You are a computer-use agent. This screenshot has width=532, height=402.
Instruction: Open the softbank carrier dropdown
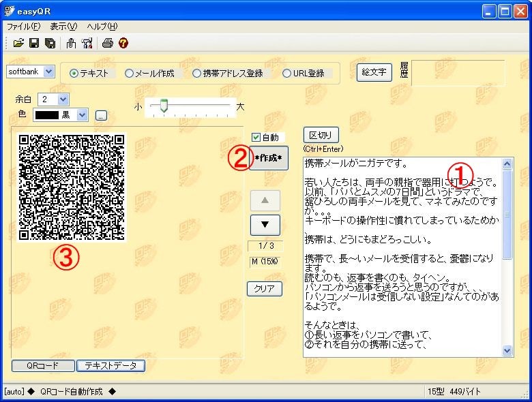tap(48, 72)
